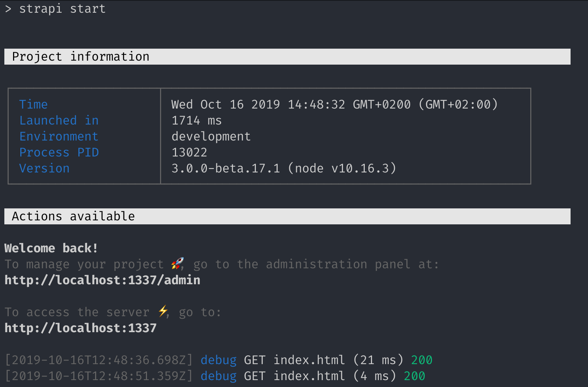Click the first debug log label
Image resolution: width=588 pixels, height=387 pixels.
219,360
